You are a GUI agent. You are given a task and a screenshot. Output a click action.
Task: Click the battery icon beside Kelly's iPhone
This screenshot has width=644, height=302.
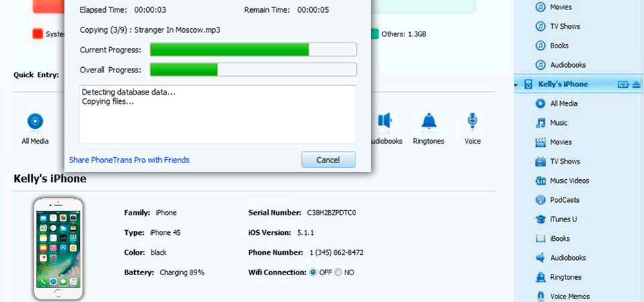623,85
